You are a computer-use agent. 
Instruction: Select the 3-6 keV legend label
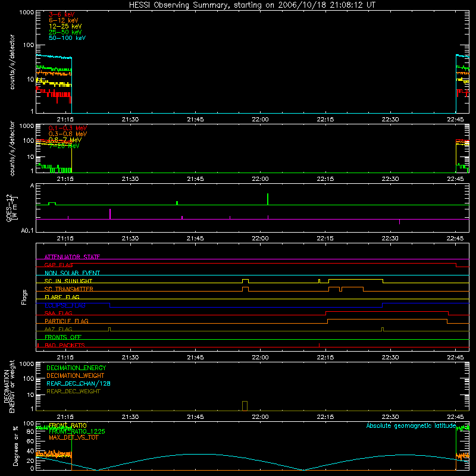click(61, 14)
